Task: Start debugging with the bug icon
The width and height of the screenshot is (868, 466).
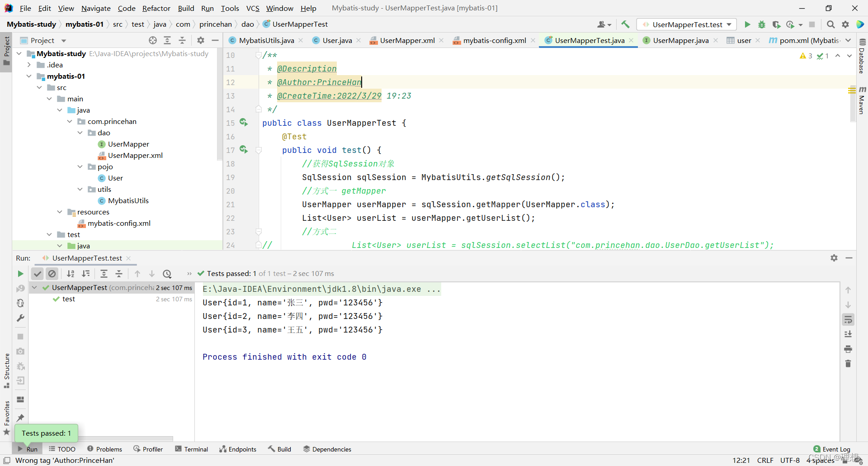Action: tap(762, 24)
